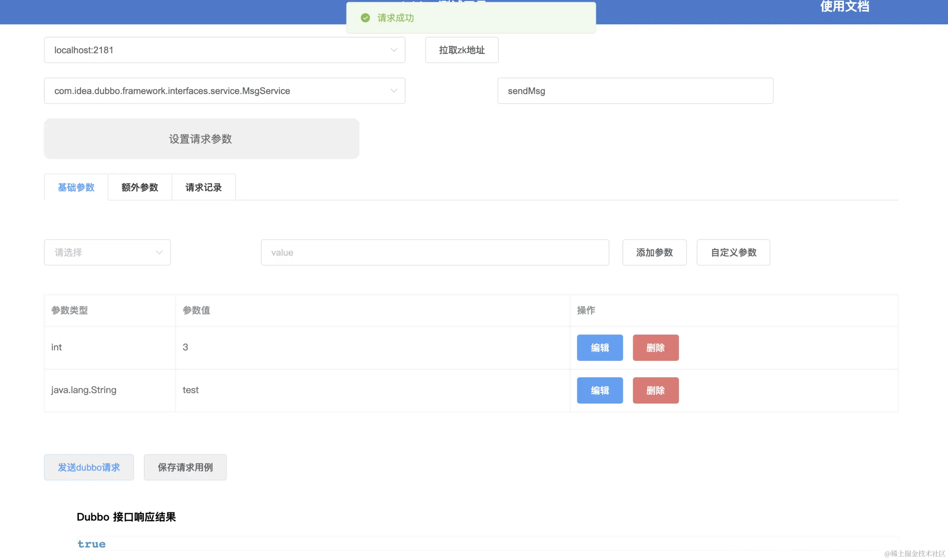Click the value input field

click(x=435, y=252)
